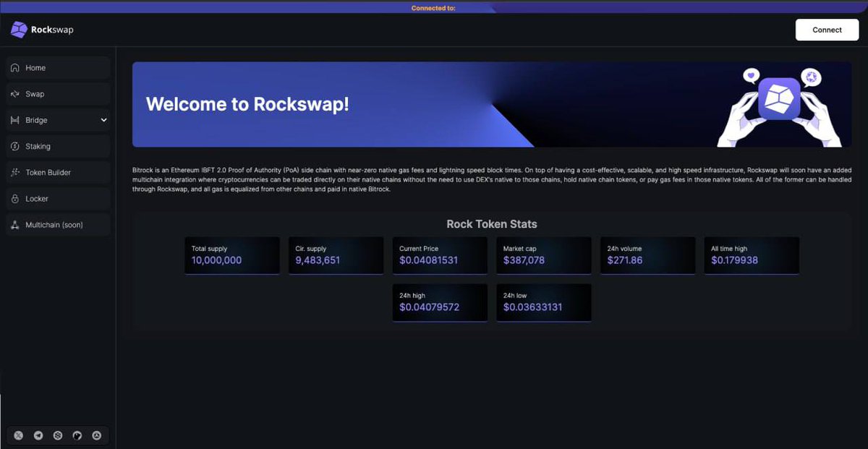Click the Rockswap brand name
The image size is (868, 449).
(52, 30)
